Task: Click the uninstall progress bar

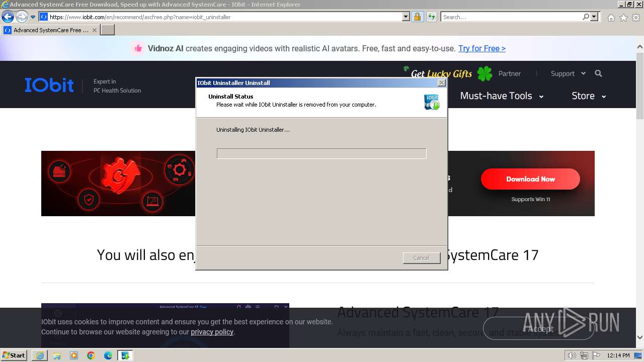Action: (x=321, y=153)
